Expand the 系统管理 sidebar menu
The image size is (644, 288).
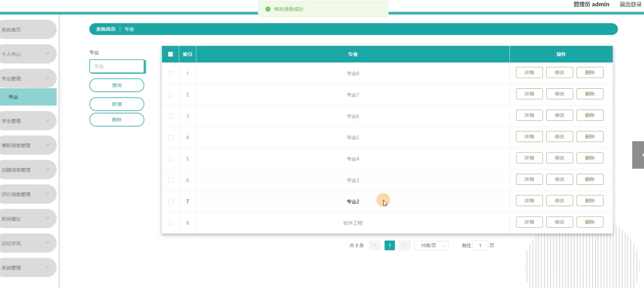click(x=27, y=268)
